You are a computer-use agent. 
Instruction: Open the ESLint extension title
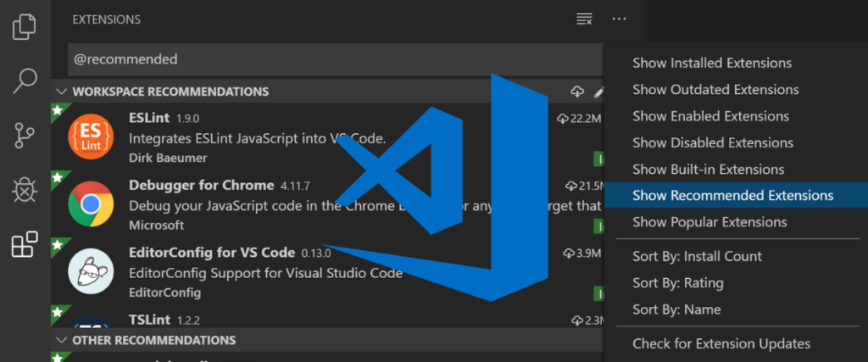click(149, 118)
